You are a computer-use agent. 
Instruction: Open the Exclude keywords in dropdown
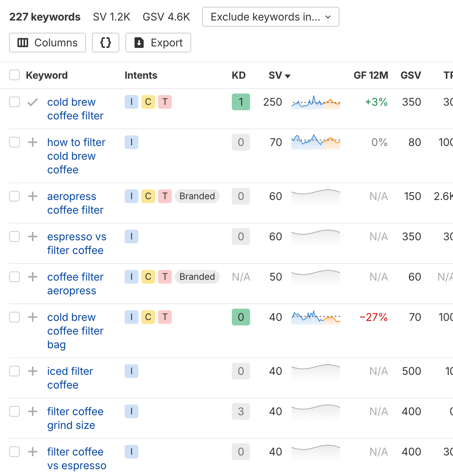point(271,17)
